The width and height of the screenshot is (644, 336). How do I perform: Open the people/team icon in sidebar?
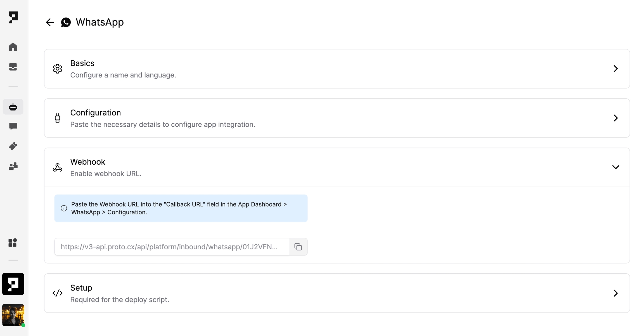tap(13, 166)
